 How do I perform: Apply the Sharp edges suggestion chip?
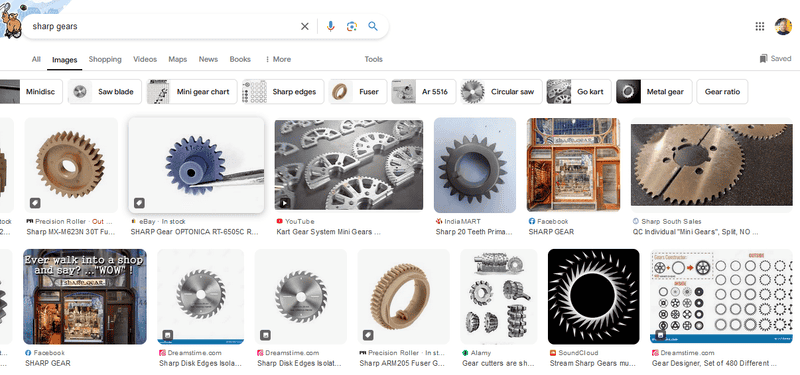(283, 92)
